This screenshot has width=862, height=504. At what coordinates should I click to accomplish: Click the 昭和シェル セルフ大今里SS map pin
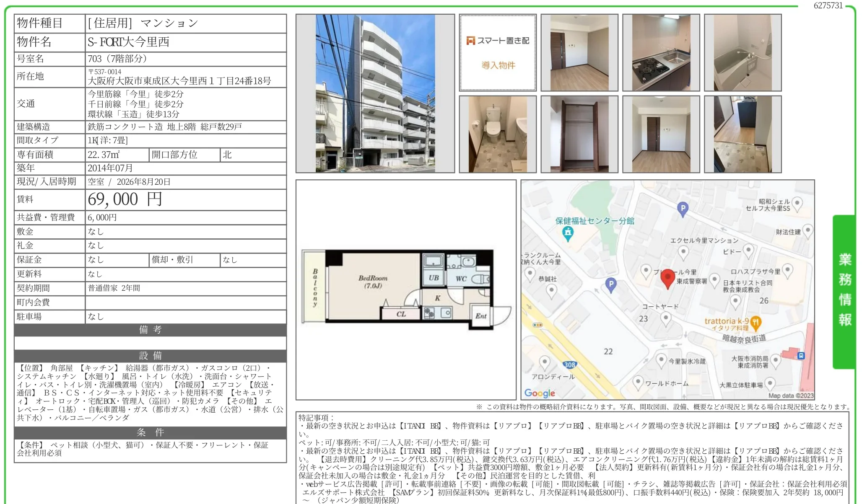(797, 204)
